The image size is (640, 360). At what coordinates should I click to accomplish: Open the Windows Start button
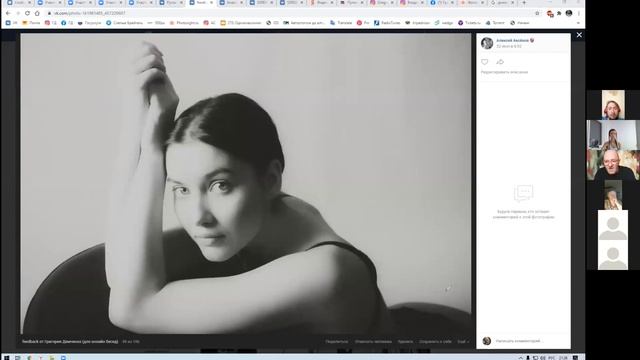[x=7, y=358]
